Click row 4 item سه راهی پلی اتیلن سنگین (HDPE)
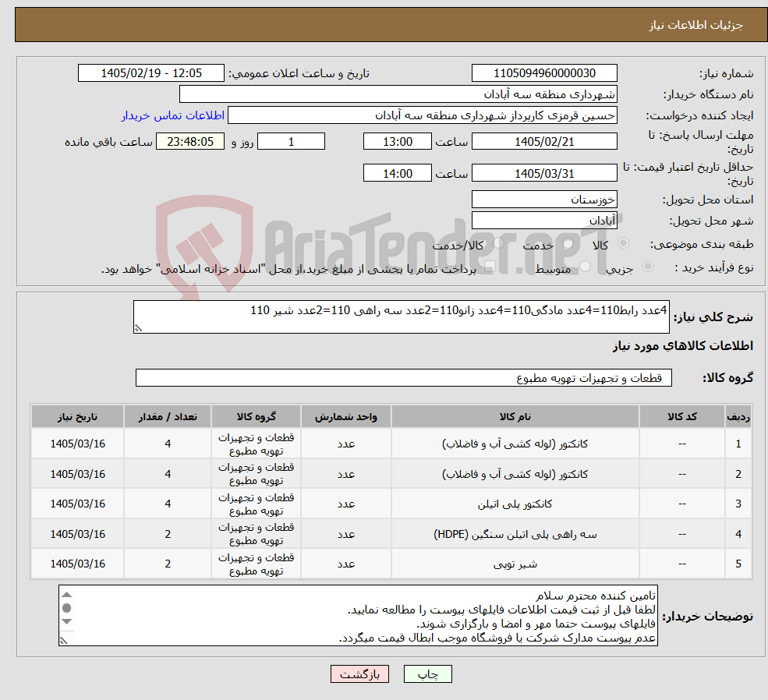768x700 pixels. tap(515, 534)
